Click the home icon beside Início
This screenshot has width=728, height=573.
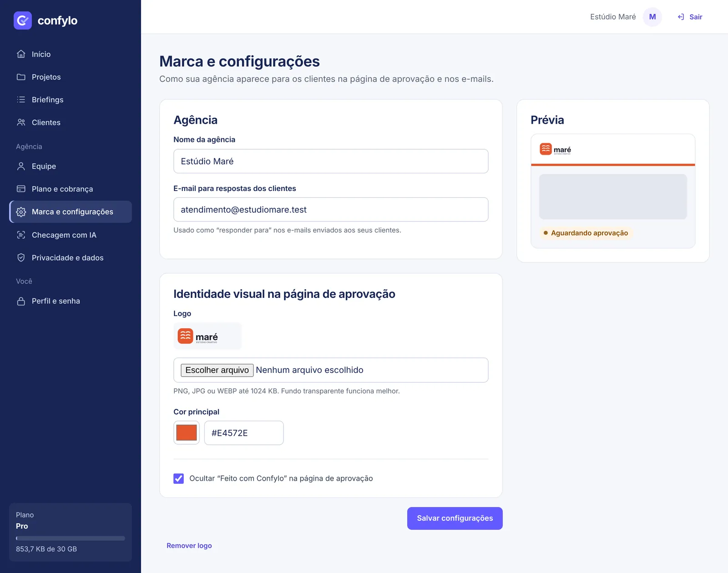pyautogui.click(x=21, y=54)
